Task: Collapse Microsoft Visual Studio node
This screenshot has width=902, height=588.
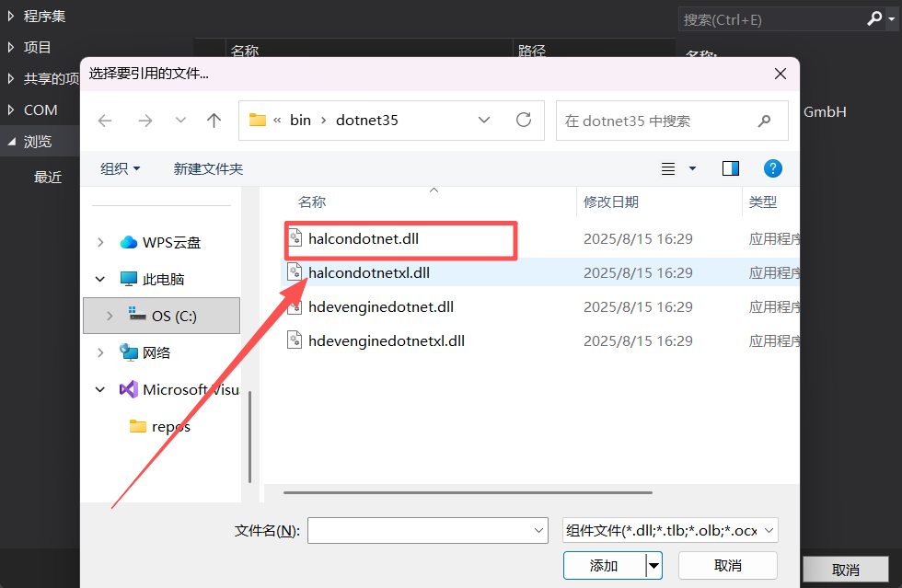Action: click(100, 389)
